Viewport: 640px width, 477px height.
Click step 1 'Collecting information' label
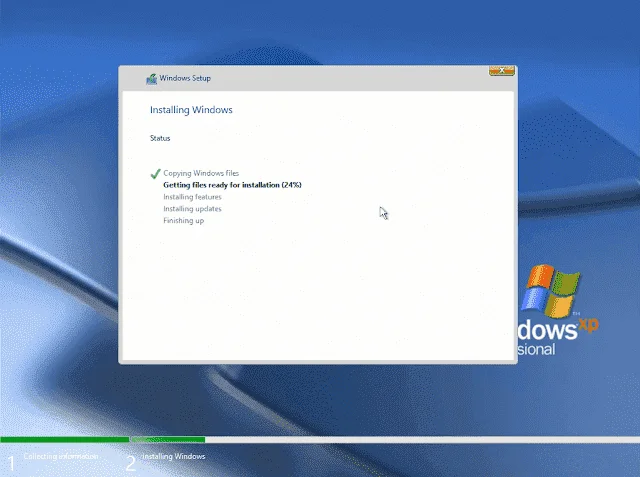pos(61,456)
